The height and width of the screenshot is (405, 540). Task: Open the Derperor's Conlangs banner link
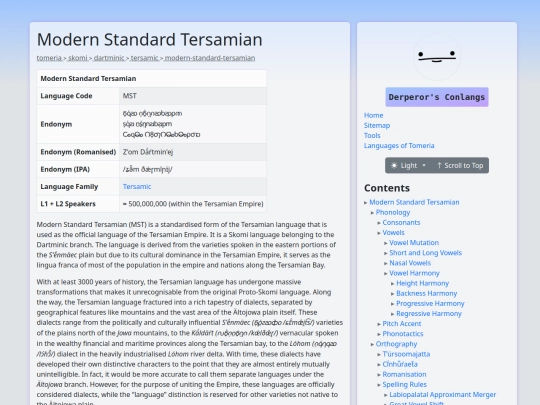tap(437, 97)
